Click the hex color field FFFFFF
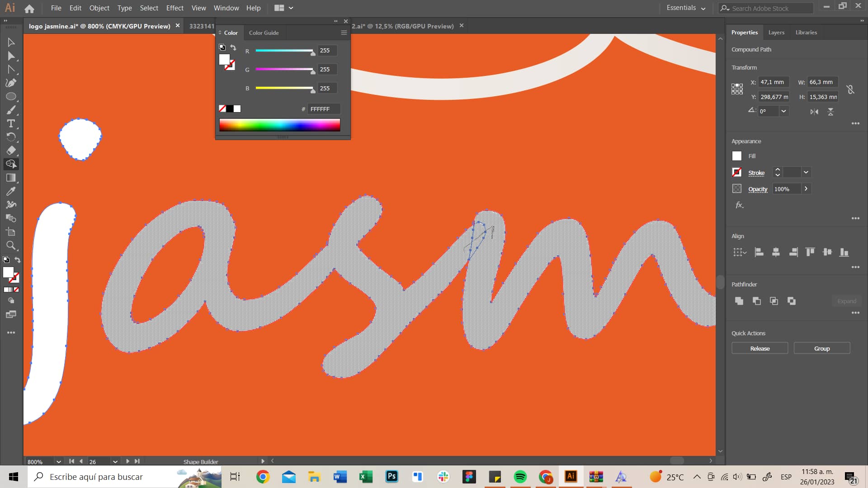The height and width of the screenshot is (488, 868). [323, 109]
